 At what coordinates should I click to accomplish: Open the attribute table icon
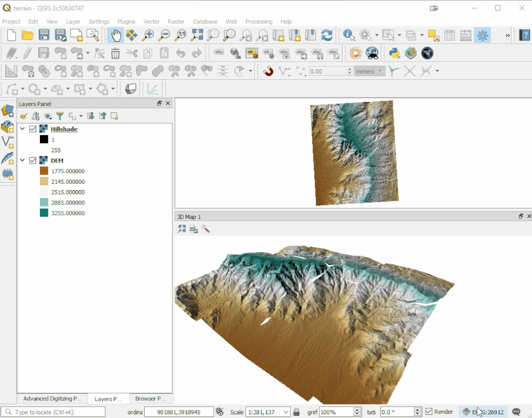pyautogui.click(x=450, y=35)
